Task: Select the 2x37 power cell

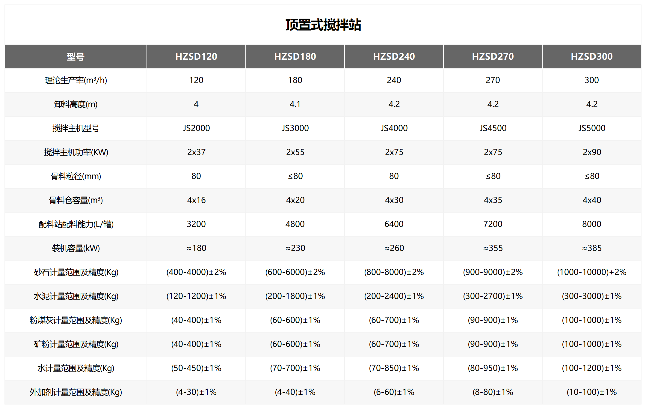Action: (x=196, y=151)
